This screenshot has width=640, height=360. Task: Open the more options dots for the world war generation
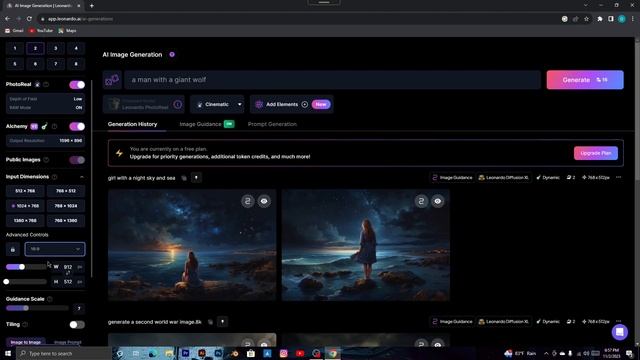click(618, 321)
